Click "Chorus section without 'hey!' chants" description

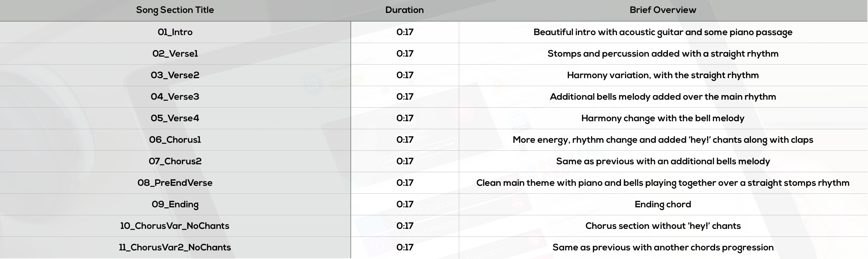click(663, 226)
